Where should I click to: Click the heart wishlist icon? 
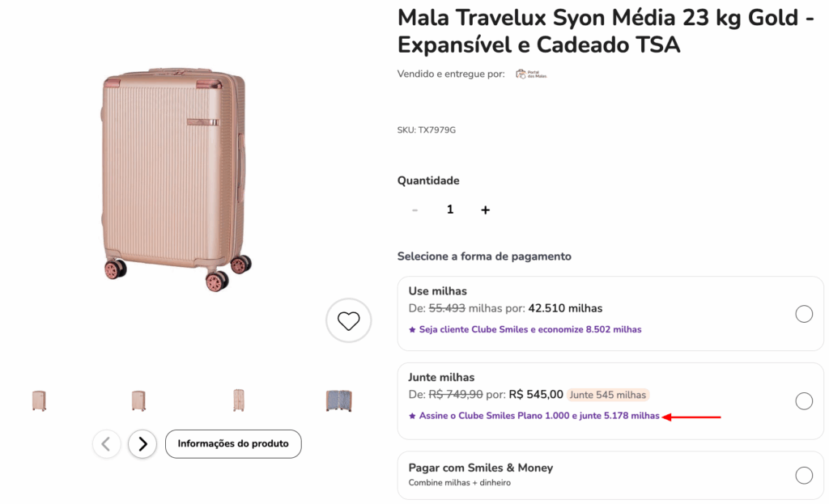[x=348, y=320]
